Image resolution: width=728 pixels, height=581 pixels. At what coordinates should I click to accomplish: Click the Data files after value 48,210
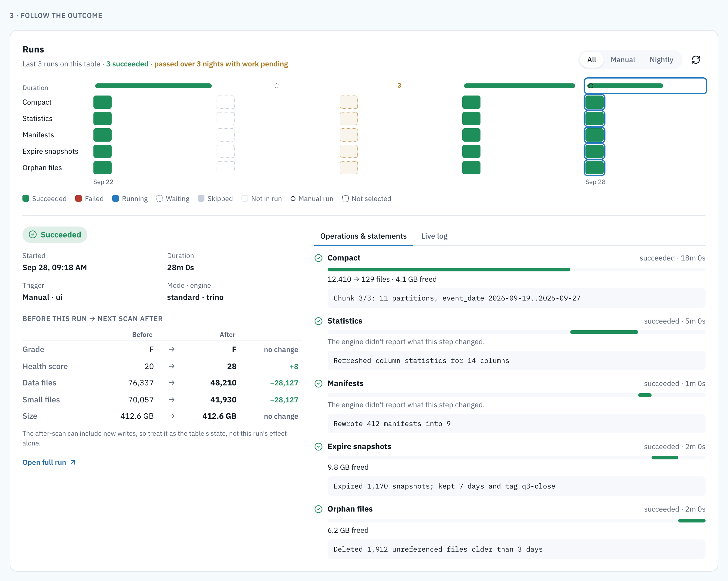(x=223, y=383)
